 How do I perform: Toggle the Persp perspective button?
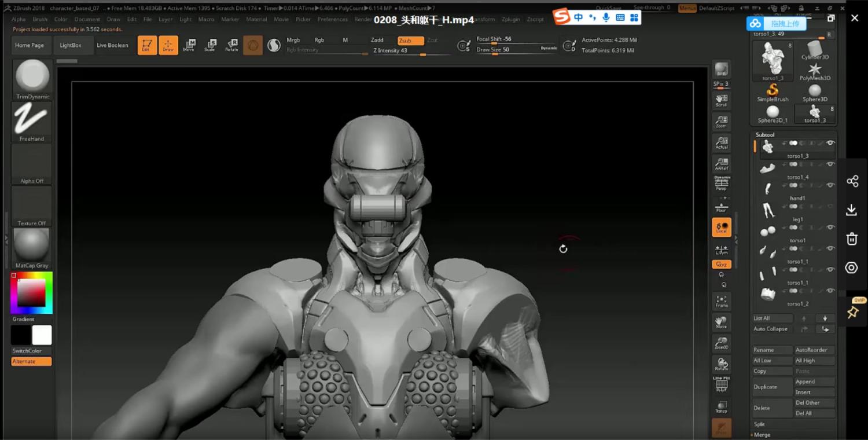tap(722, 184)
